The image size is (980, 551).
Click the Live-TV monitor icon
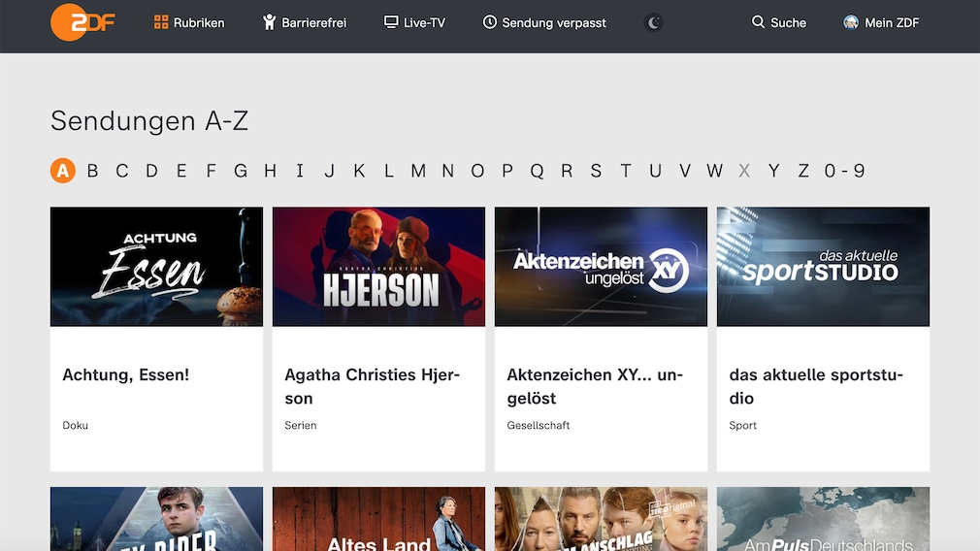click(391, 22)
